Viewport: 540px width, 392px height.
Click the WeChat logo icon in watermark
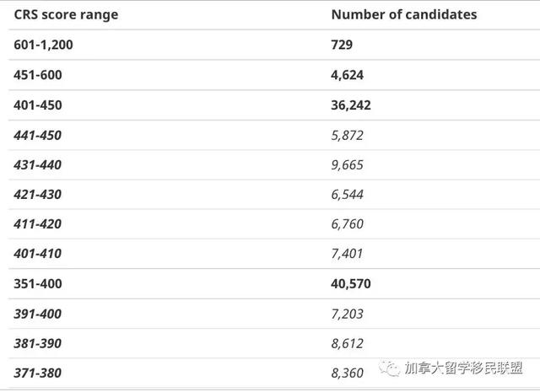(389, 368)
